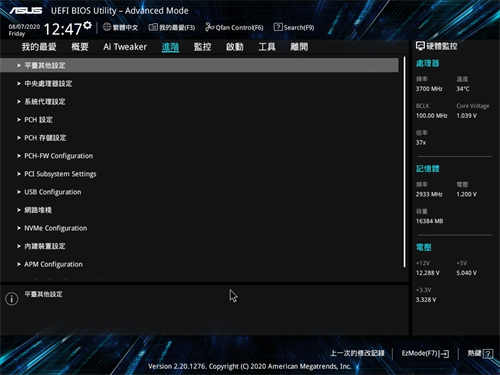Viewport: 500px width, 375px height.
Task: Open the 離開 exit tab
Action: tap(299, 47)
